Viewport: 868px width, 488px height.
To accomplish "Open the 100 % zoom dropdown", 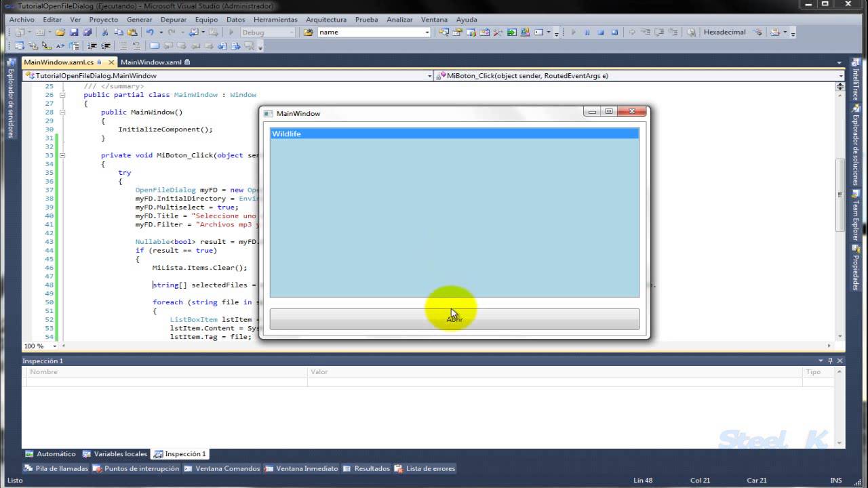I will pyautogui.click(x=55, y=346).
